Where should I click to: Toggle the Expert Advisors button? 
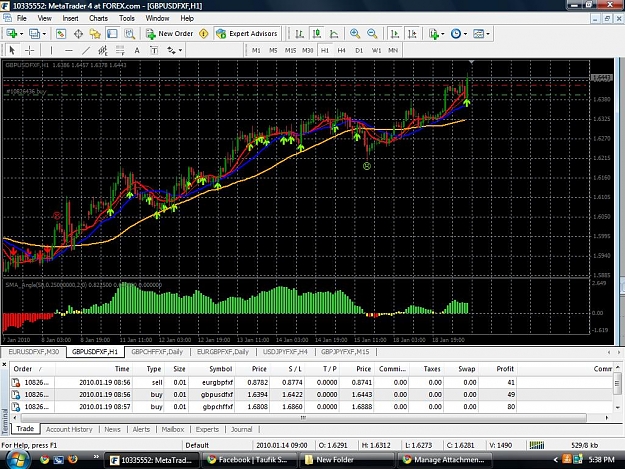[x=247, y=34]
